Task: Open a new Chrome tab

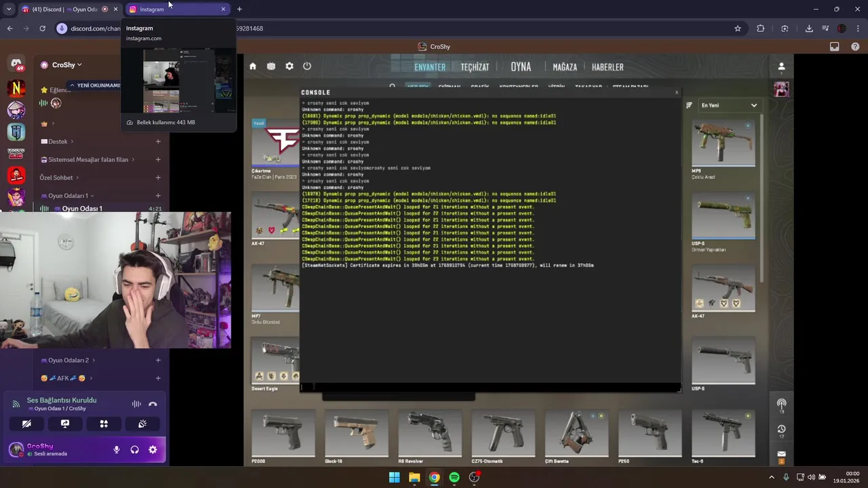Action: pyautogui.click(x=239, y=9)
